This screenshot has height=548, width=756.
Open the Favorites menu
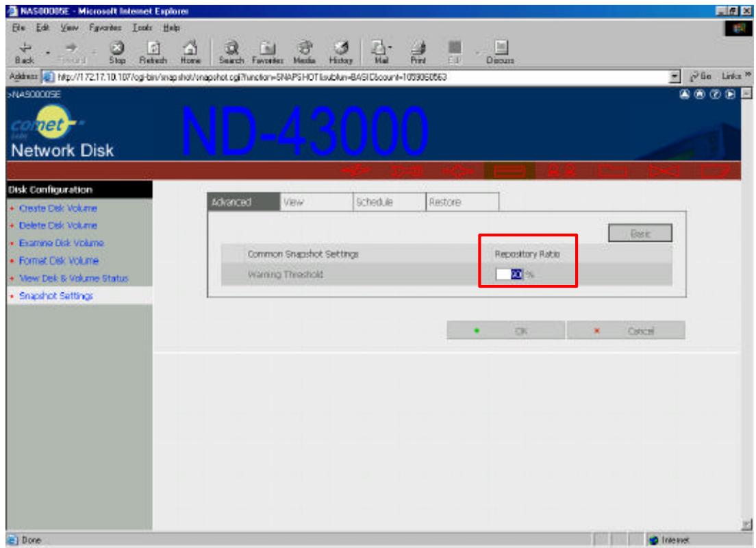(x=105, y=28)
